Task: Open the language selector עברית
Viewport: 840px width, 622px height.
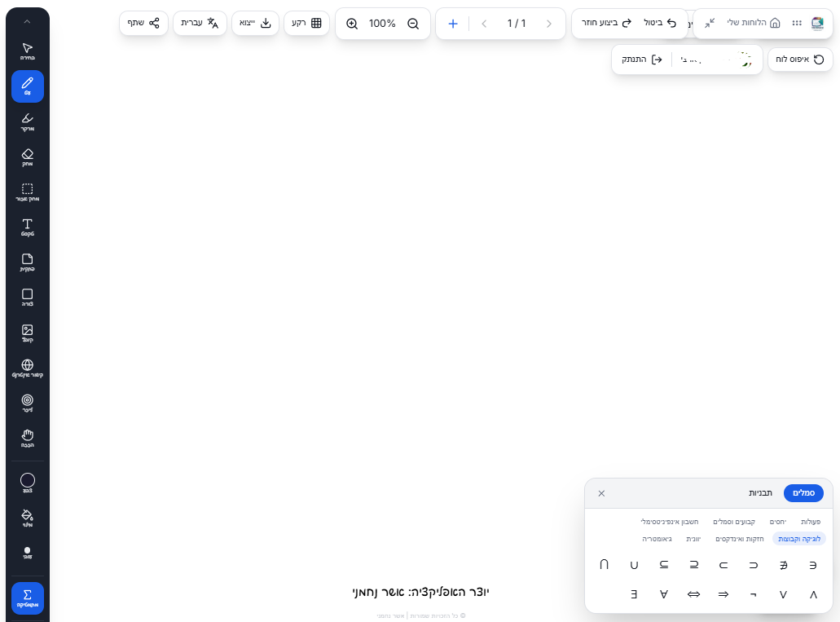Action: click(x=200, y=23)
